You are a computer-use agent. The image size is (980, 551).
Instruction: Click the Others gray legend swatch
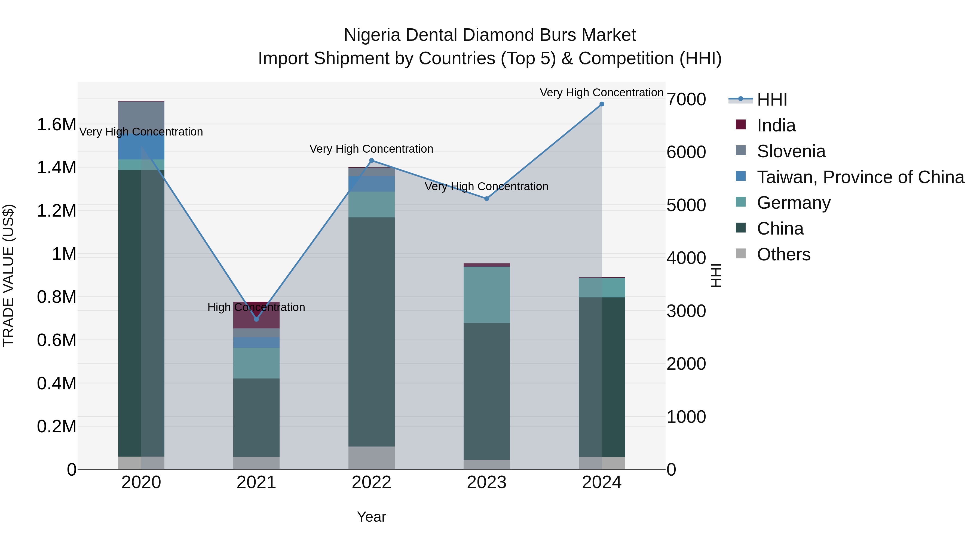click(741, 253)
